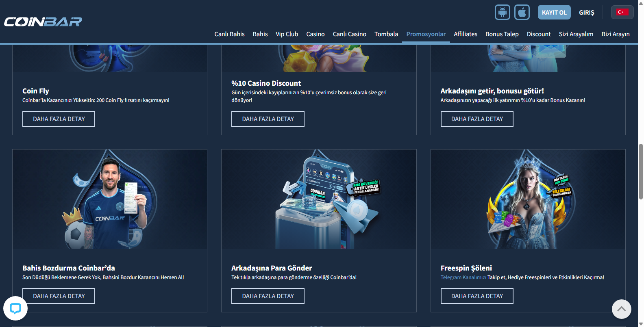Click DAHA FAZLA DETAY under Freespin Şöleni
Screen dimensions: 644x327
[477, 296]
